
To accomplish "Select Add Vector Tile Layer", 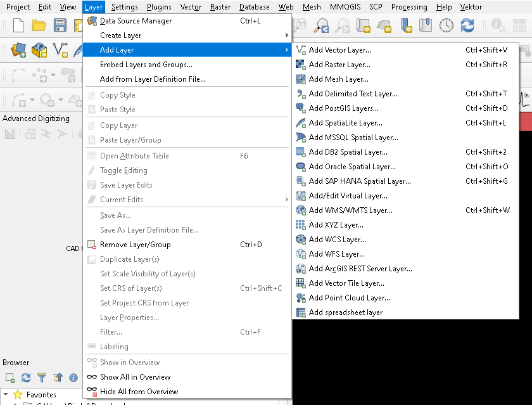I will click(405, 283).
